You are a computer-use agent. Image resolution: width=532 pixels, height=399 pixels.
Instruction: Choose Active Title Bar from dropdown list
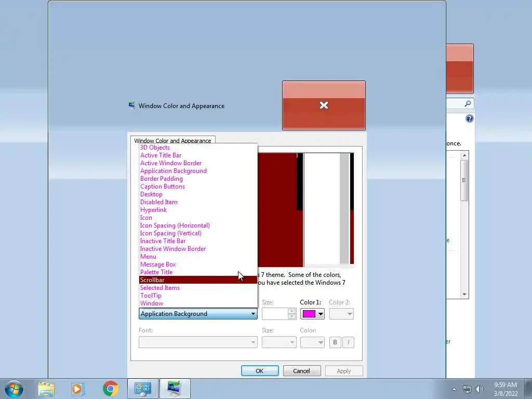[198, 155]
